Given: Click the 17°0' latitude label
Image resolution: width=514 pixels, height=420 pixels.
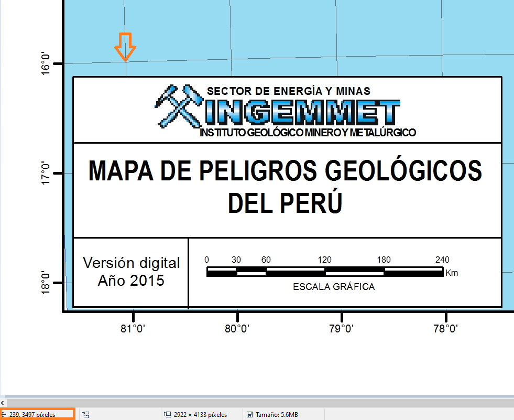Looking at the screenshot, I should pos(46,173).
